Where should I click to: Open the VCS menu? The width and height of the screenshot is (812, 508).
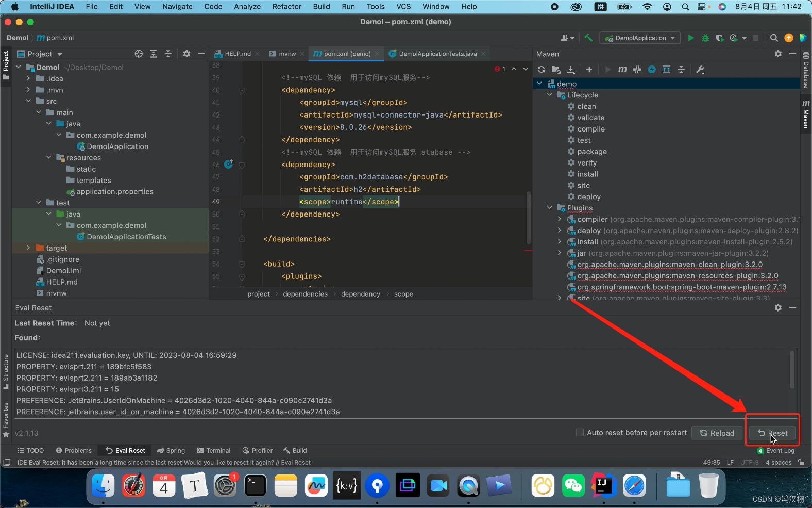pos(403,7)
